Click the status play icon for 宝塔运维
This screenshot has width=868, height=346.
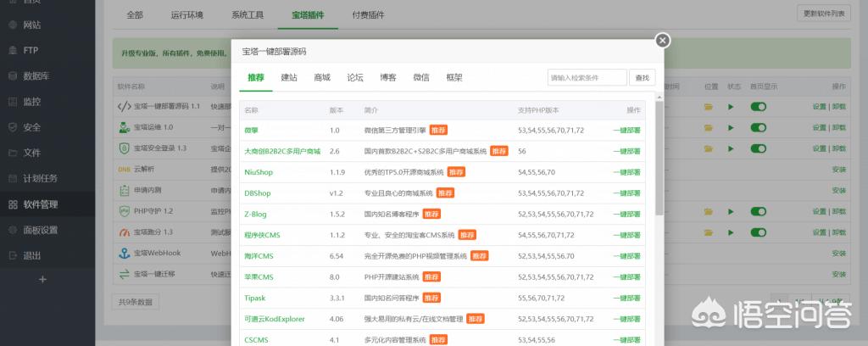point(732,128)
